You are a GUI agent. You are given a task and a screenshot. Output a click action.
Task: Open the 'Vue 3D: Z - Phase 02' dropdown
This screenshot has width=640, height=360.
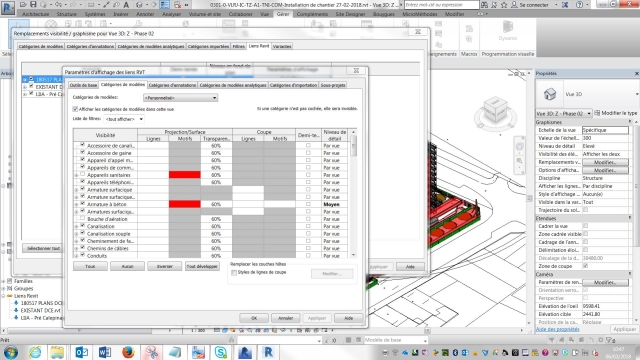click(x=564, y=113)
